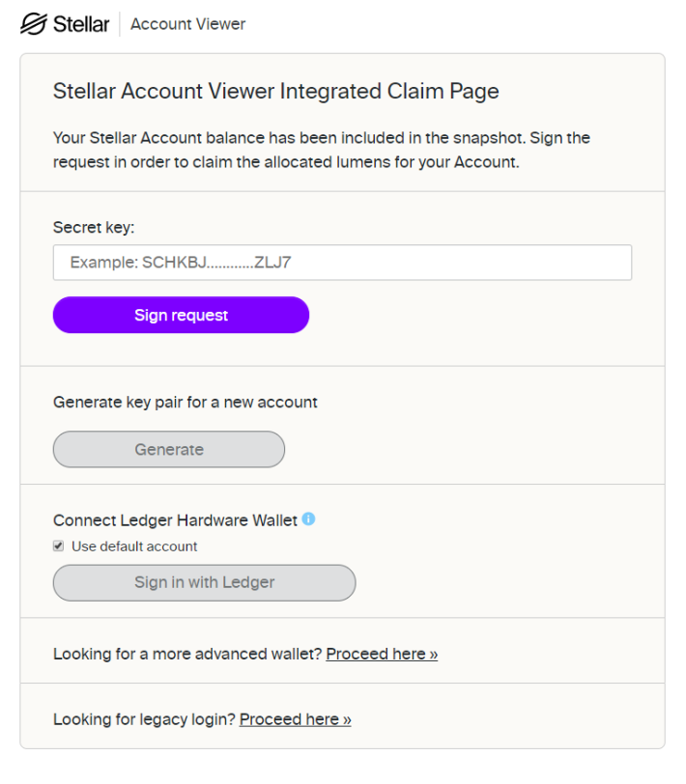Click the Generate key pair button

click(169, 450)
